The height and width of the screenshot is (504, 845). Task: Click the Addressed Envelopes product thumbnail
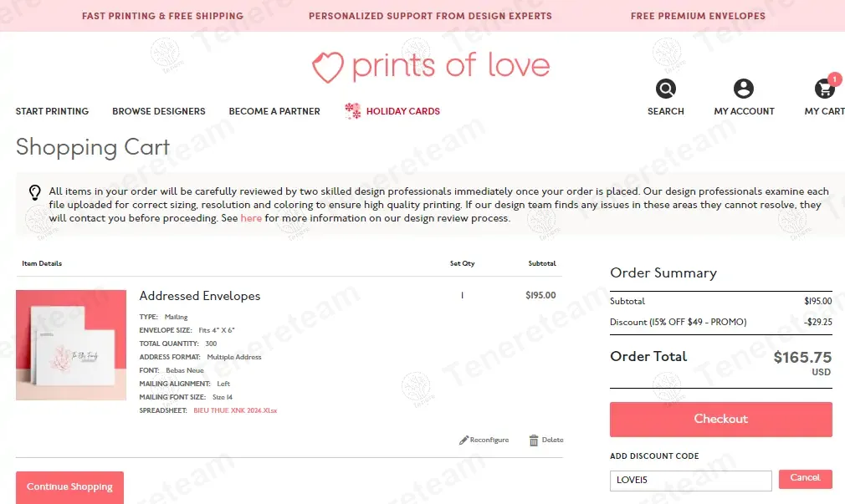(71, 344)
